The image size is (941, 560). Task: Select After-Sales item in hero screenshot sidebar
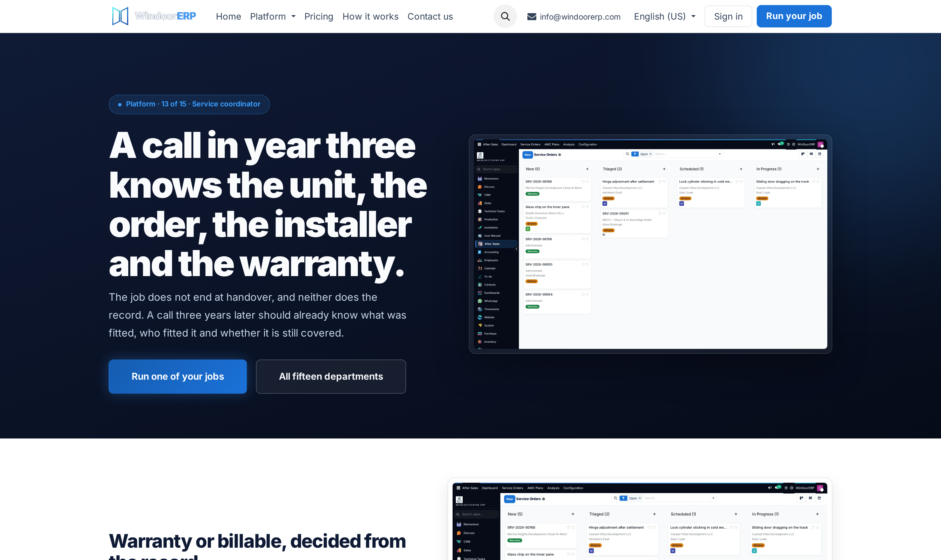click(x=496, y=244)
